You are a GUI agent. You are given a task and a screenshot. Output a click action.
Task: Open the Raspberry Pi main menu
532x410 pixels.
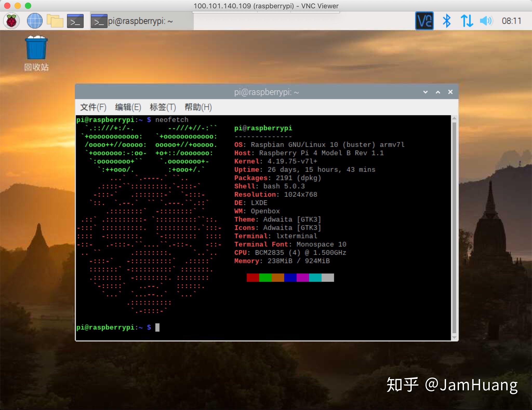[x=11, y=21]
